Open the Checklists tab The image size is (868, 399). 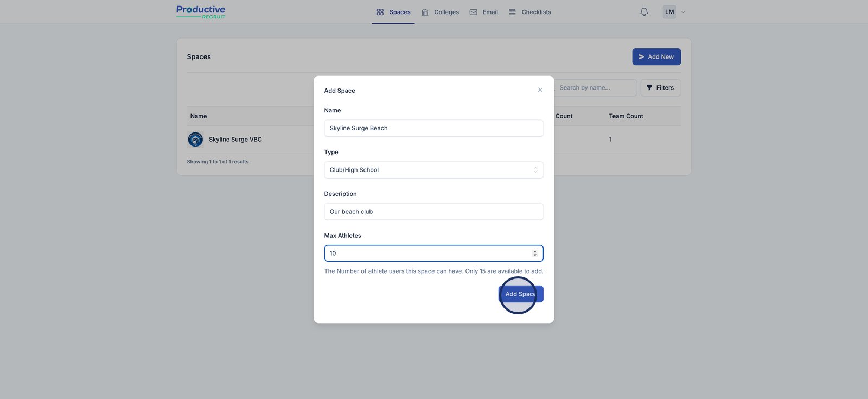tap(536, 12)
